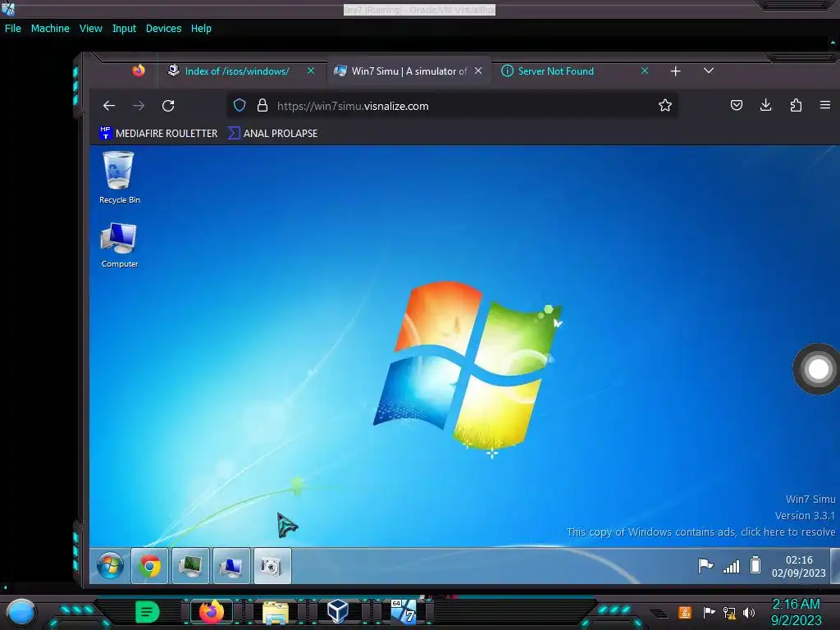Screen dimensions: 840x630
Task: Open the VirtualBox Help menu
Action: click(x=201, y=29)
